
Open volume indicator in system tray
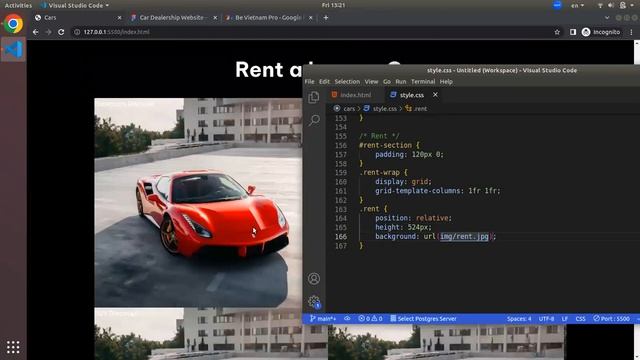[x=611, y=5]
